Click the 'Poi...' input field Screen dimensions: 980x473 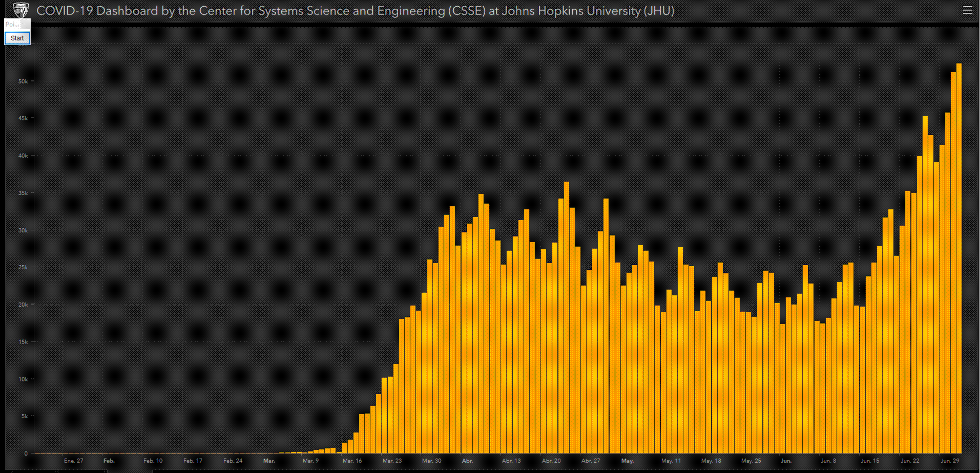coord(13,24)
